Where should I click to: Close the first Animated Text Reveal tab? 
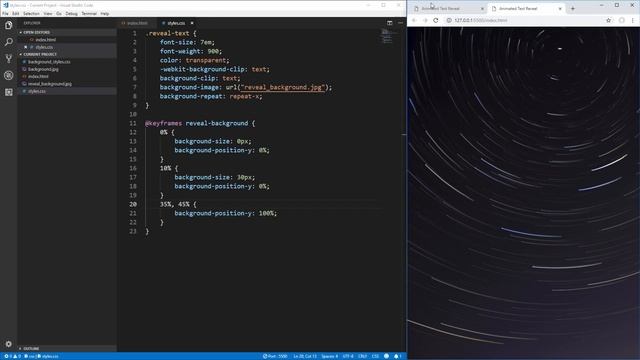(482, 9)
